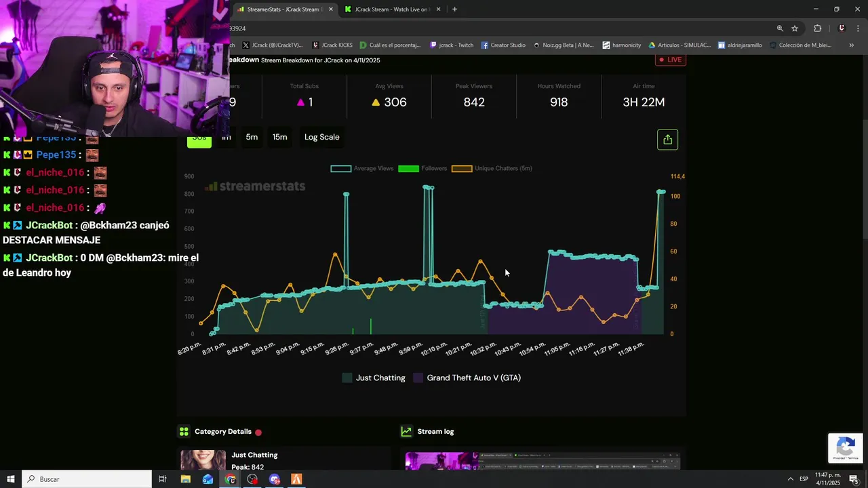Click the Category Details heading
The width and height of the screenshot is (868, 488).
223,432
